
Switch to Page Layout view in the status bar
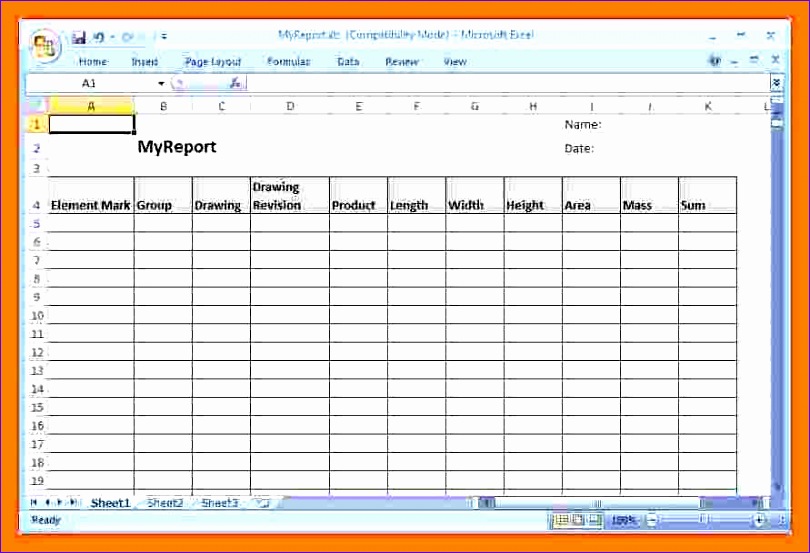[578, 520]
